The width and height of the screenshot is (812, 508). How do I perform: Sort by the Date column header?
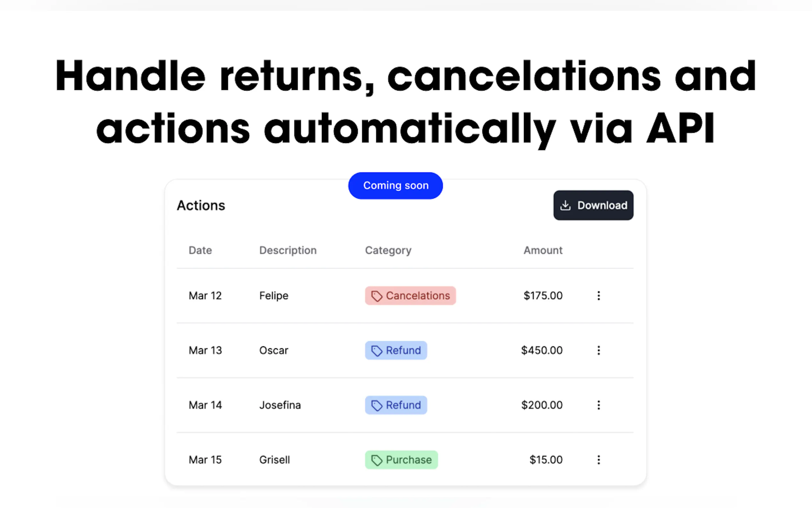coord(200,250)
